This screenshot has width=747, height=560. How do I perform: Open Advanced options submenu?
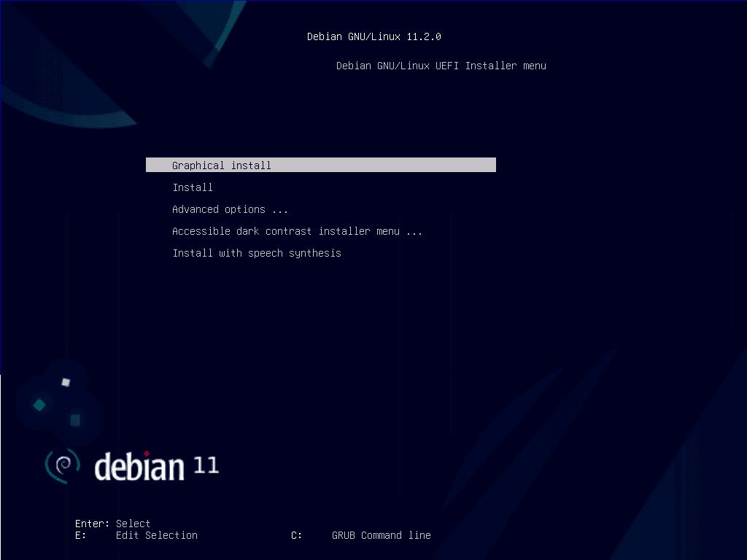(230, 209)
